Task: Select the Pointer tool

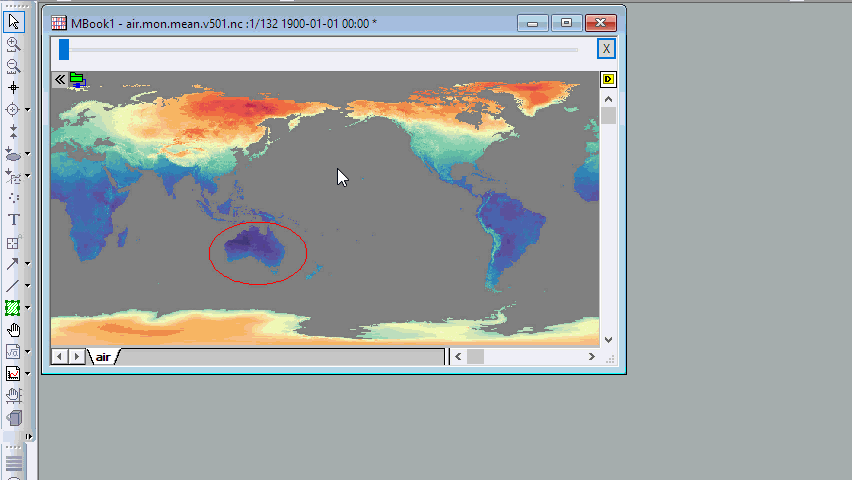Action: tap(13, 21)
